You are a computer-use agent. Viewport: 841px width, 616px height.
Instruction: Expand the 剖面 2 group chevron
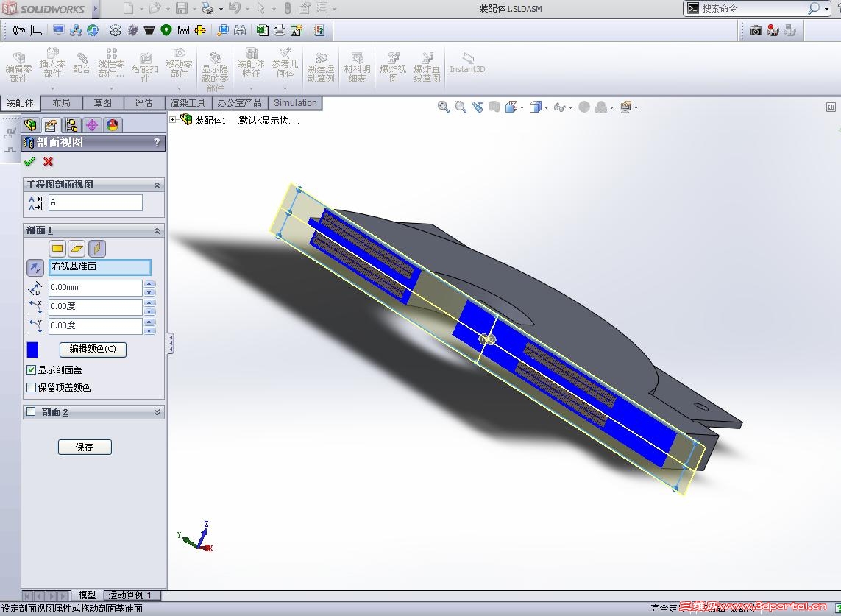[x=157, y=412]
